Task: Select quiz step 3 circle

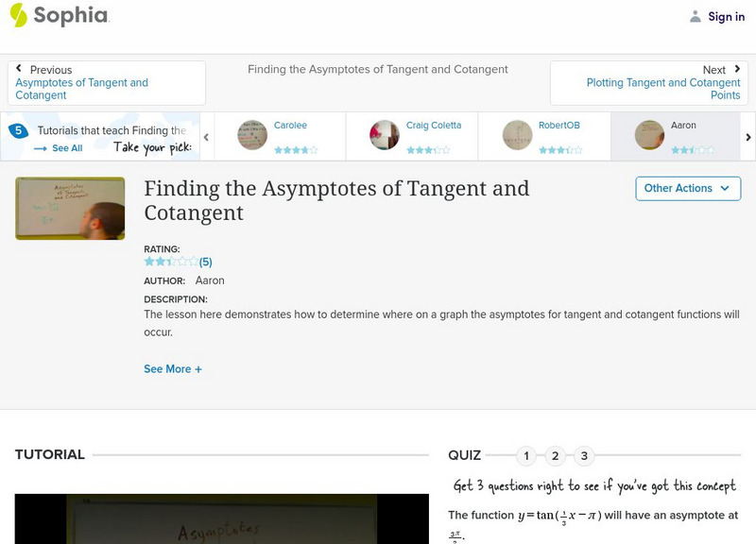Action: [x=585, y=455]
